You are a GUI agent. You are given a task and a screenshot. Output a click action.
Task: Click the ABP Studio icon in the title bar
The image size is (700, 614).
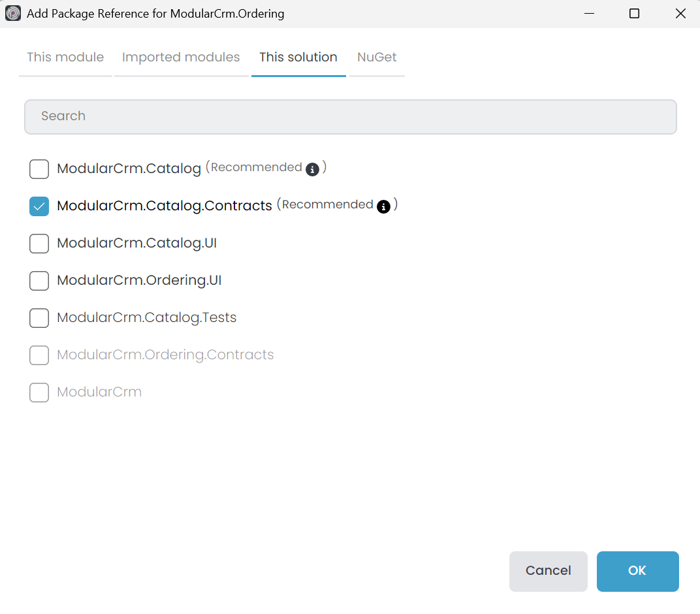[x=13, y=13]
